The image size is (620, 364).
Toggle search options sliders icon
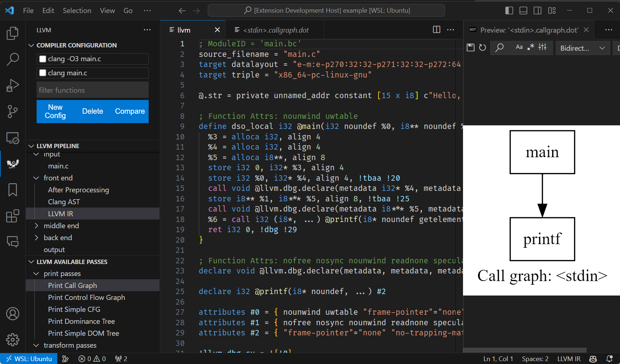(542, 47)
